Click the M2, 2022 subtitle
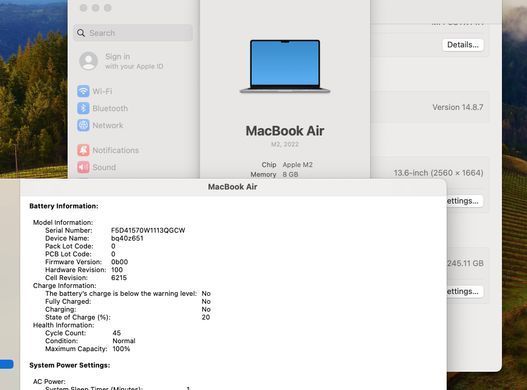 [285, 144]
